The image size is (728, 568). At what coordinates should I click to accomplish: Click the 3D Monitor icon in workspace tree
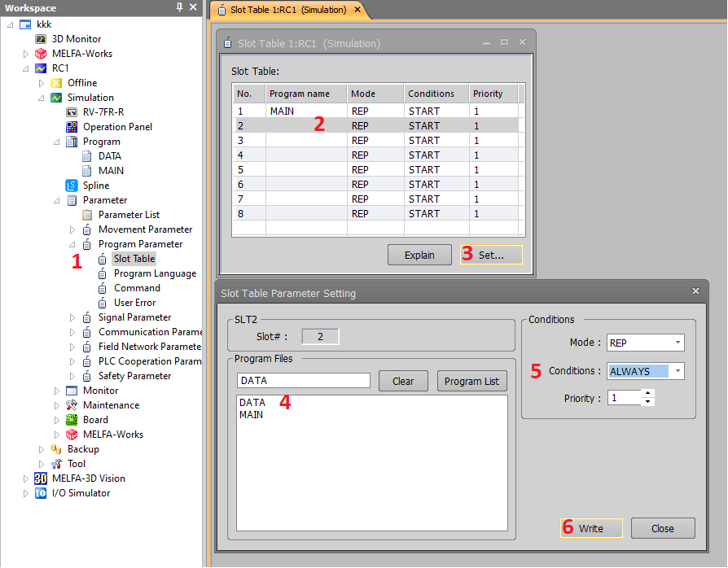tap(41, 39)
